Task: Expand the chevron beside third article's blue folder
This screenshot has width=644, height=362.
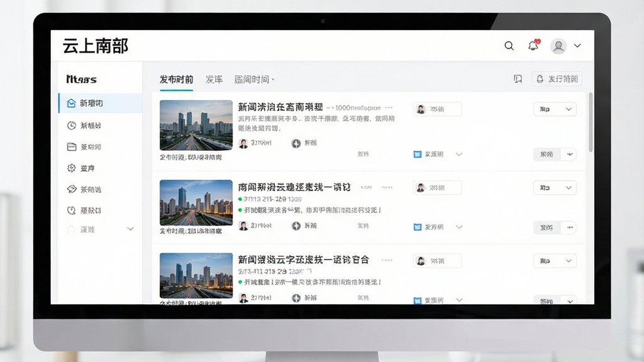Action: coord(459,300)
